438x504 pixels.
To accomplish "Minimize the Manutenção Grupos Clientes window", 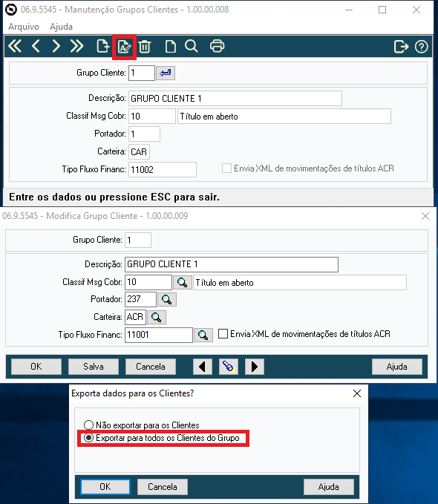I will [x=349, y=10].
